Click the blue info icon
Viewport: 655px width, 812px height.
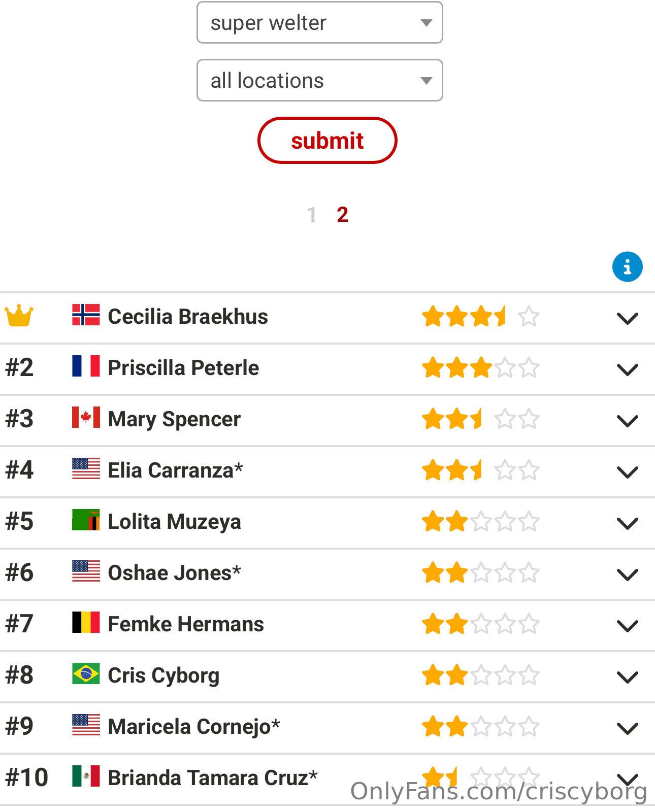[x=627, y=266]
